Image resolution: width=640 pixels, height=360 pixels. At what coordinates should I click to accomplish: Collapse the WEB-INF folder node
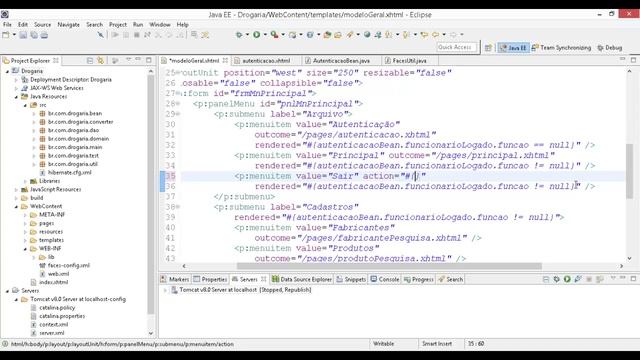point(25,249)
